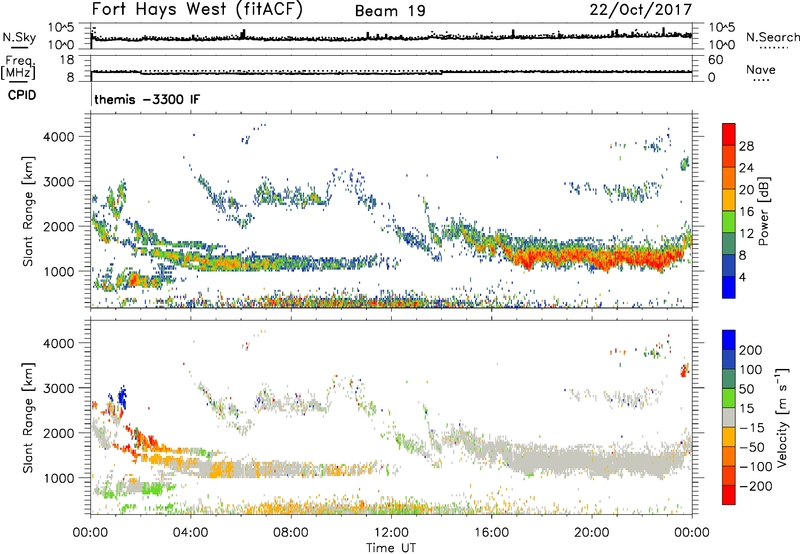Click the '2000' tick in the power panel
Screen dimensions: 800x554
point(59,226)
